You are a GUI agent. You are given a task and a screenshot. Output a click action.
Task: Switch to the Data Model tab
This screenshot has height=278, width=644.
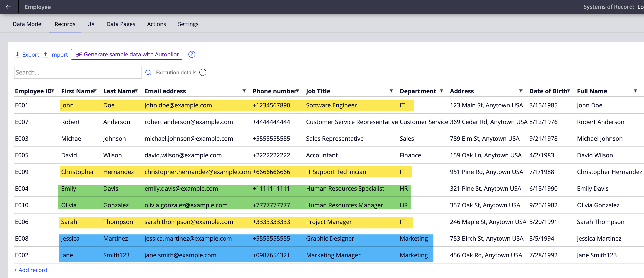click(x=27, y=24)
